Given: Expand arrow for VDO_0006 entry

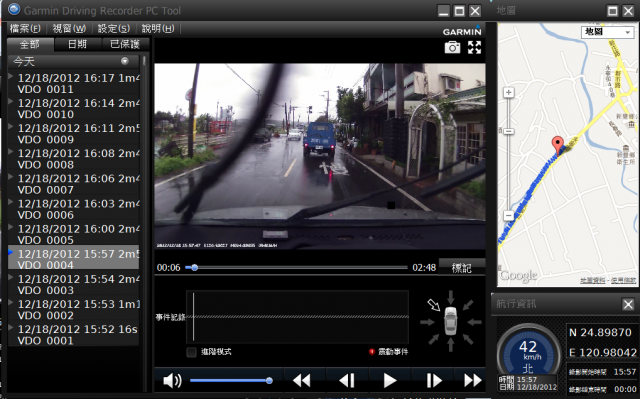Looking at the screenshot, I should (11, 202).
